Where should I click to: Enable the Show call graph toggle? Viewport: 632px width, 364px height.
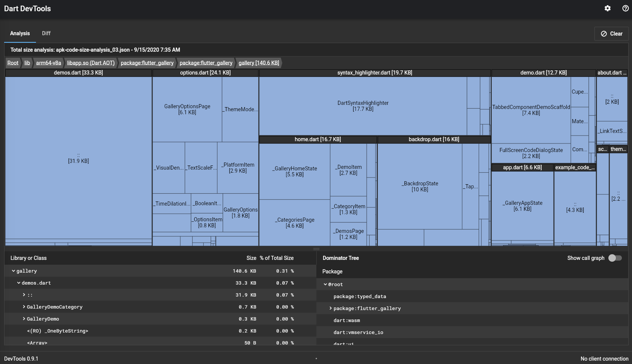614,258
